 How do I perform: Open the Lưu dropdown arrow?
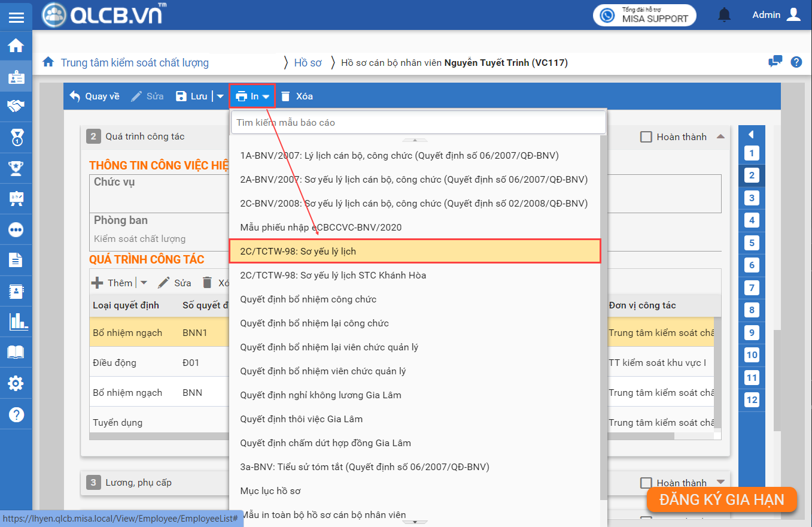pos(220,96)
